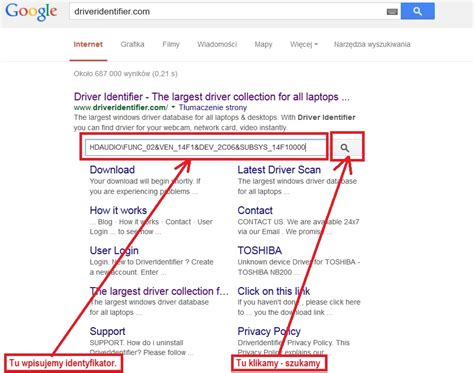Select the Internet tab
Image resolution: width=474 pixels, height=373 pixels.
click(x=88, y=44)
